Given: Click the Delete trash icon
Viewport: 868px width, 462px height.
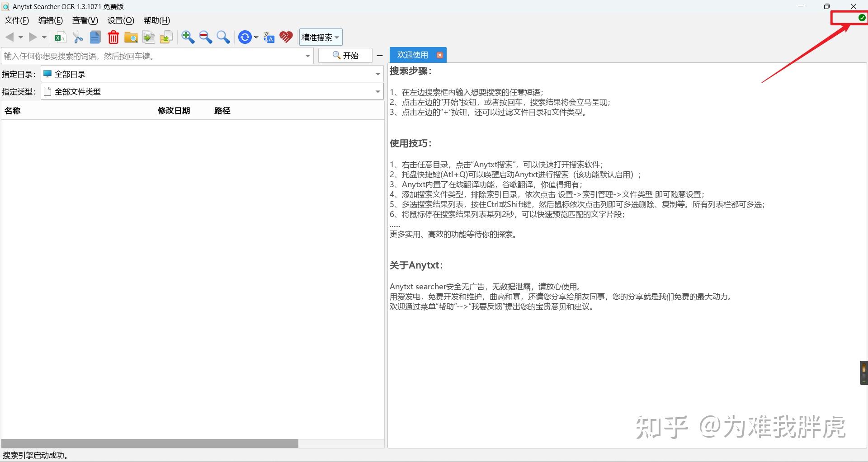Looking at the screenshot, I should click(x=113, y=37).
